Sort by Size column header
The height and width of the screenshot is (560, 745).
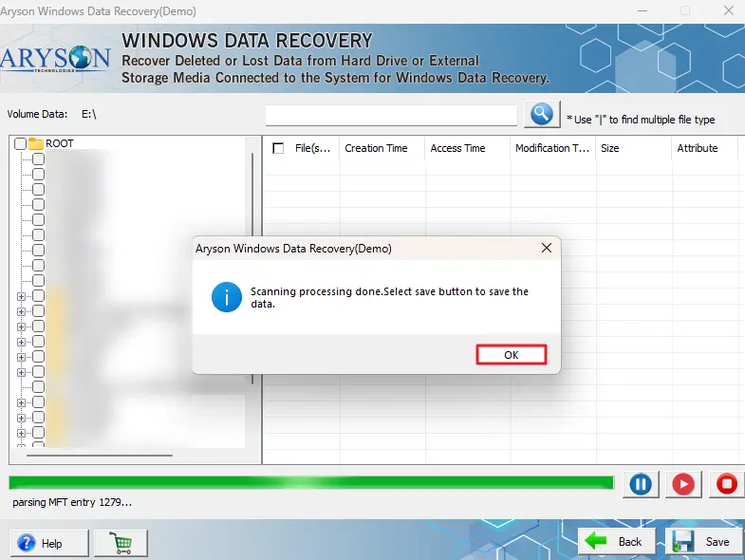point(634,148)
